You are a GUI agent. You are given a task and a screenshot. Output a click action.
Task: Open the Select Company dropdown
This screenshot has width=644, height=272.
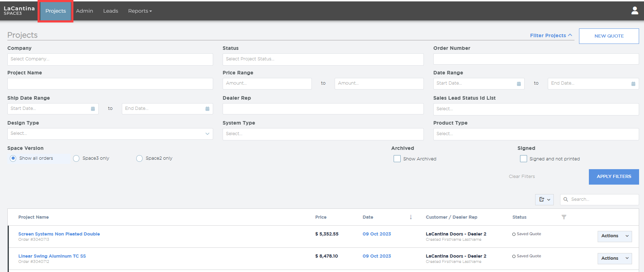pyautogui.click(x=110, y=59)
